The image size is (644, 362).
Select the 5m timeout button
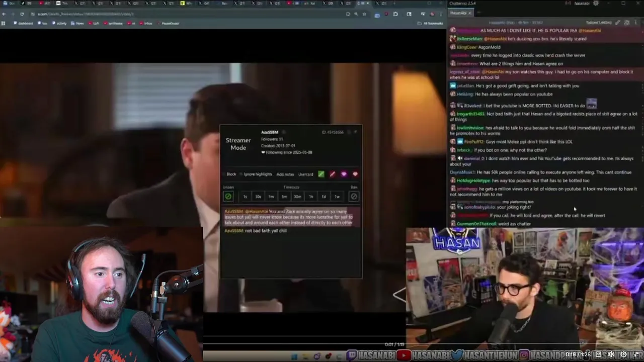(284, 197)
